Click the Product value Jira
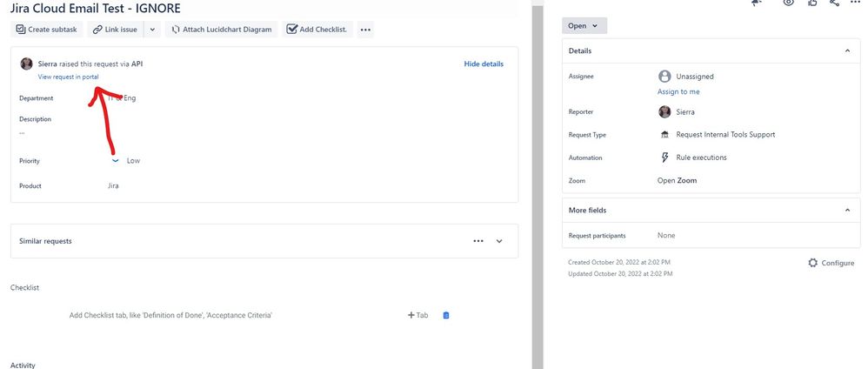 [113, 186]
